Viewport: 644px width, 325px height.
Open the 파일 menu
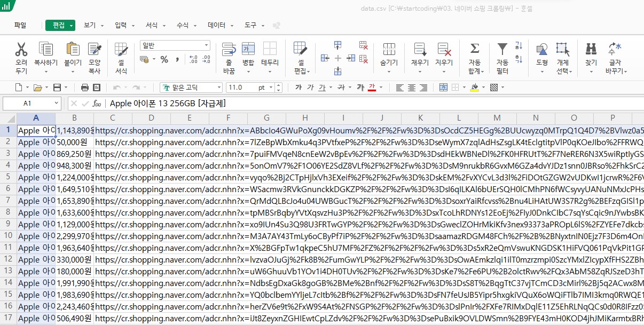pyautogui.click(x=20, y=25)
